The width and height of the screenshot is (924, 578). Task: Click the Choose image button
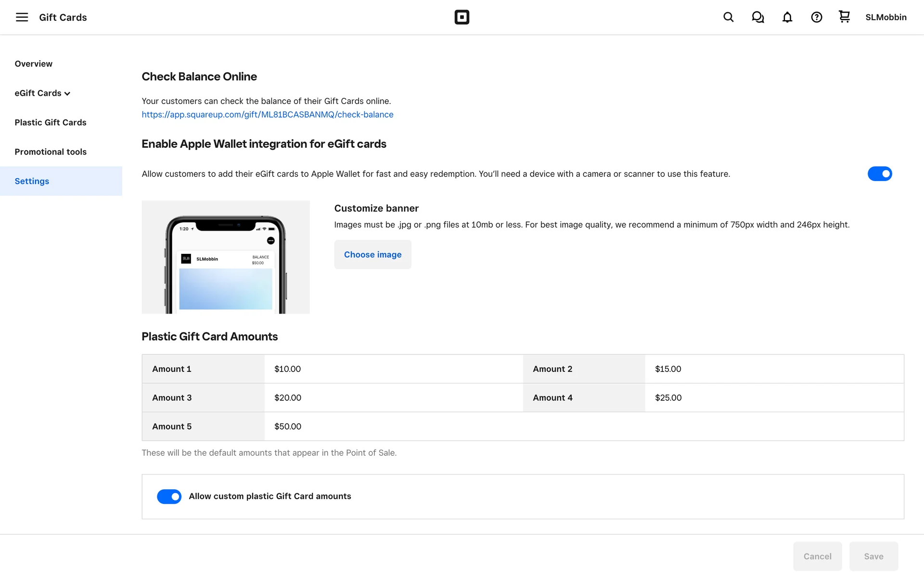(372, 255)
